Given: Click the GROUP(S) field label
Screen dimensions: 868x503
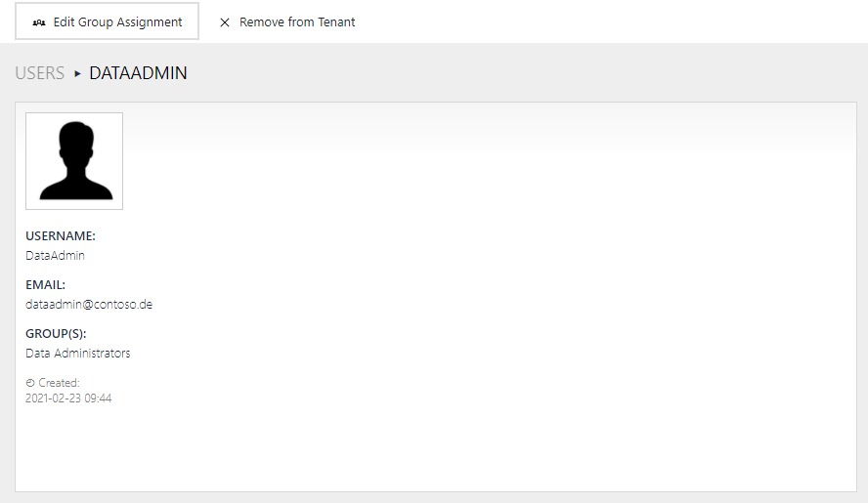Looking at the screenshot, I should coord(56,334).
